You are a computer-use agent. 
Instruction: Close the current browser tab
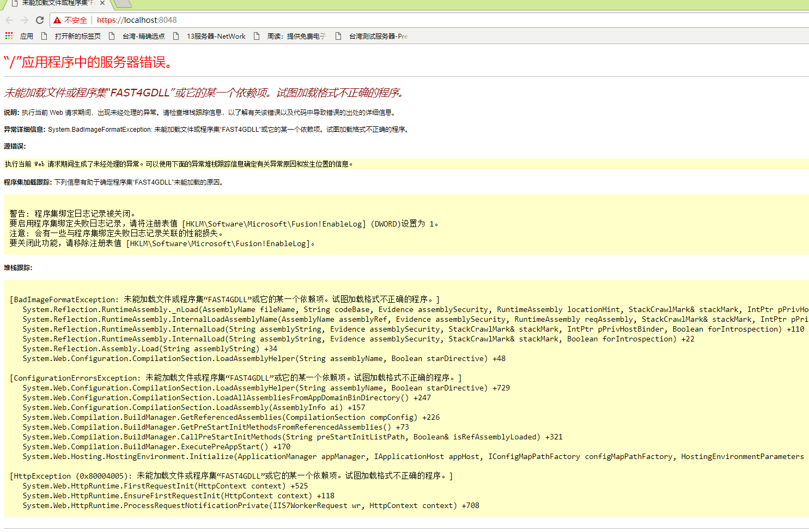click(x=102, y=3)
